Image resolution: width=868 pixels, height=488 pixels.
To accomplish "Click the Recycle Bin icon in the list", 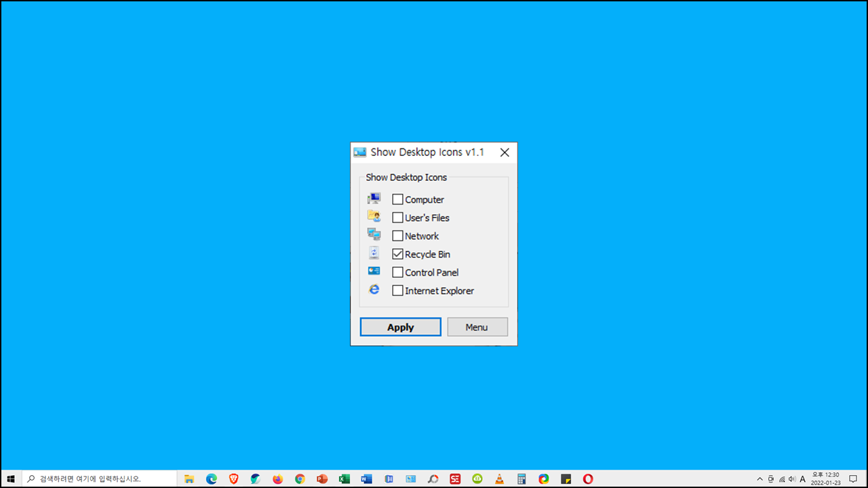I will pos(374,253).
